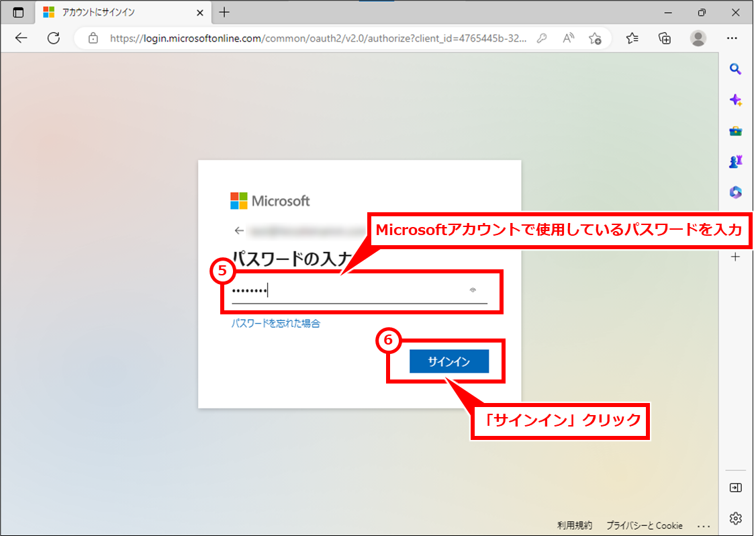The width and height of the screenshot is (756, 536).
Task: Reload the page with refresh icon
Action: 54,38
